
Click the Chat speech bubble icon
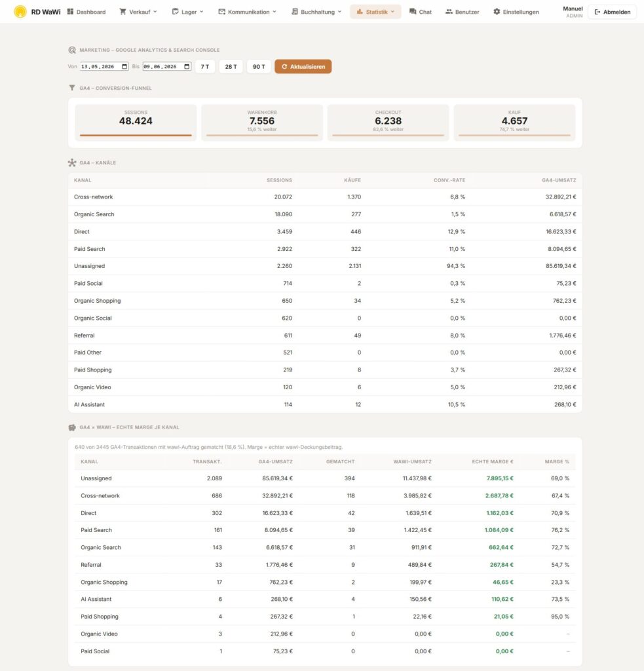coord(413,12)
